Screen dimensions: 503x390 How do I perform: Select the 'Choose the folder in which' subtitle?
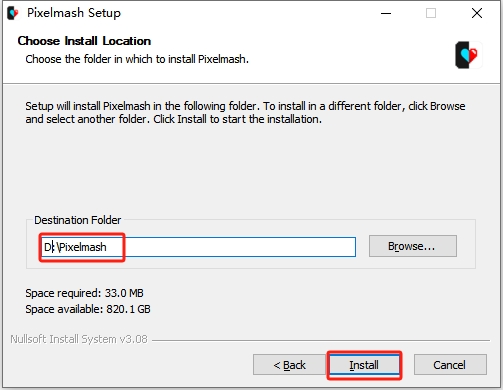click(137, 59)
